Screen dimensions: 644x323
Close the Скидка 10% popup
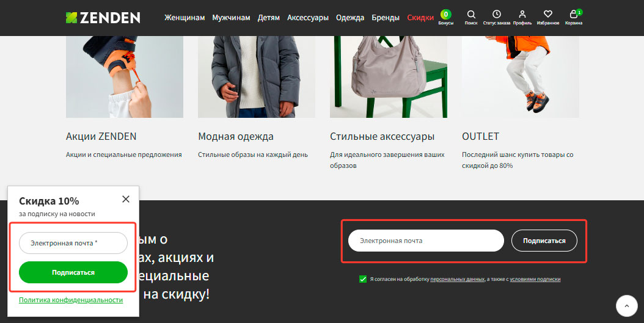[126, 199]
